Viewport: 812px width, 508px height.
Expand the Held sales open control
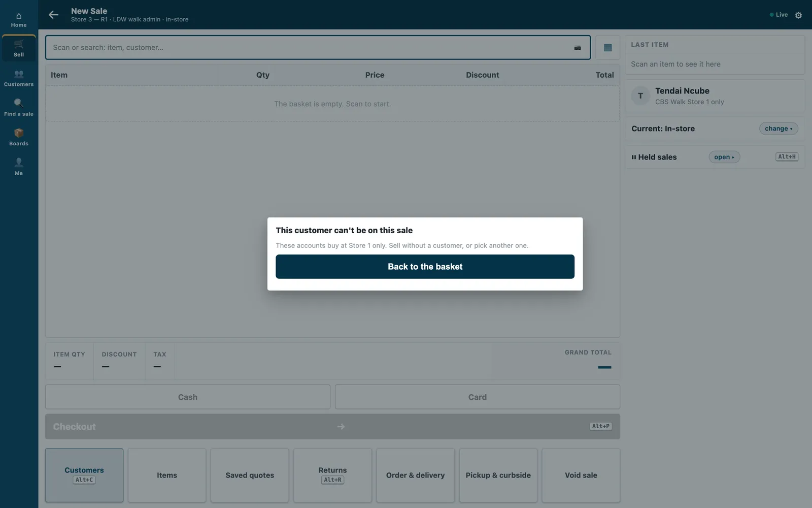(724, 157)
